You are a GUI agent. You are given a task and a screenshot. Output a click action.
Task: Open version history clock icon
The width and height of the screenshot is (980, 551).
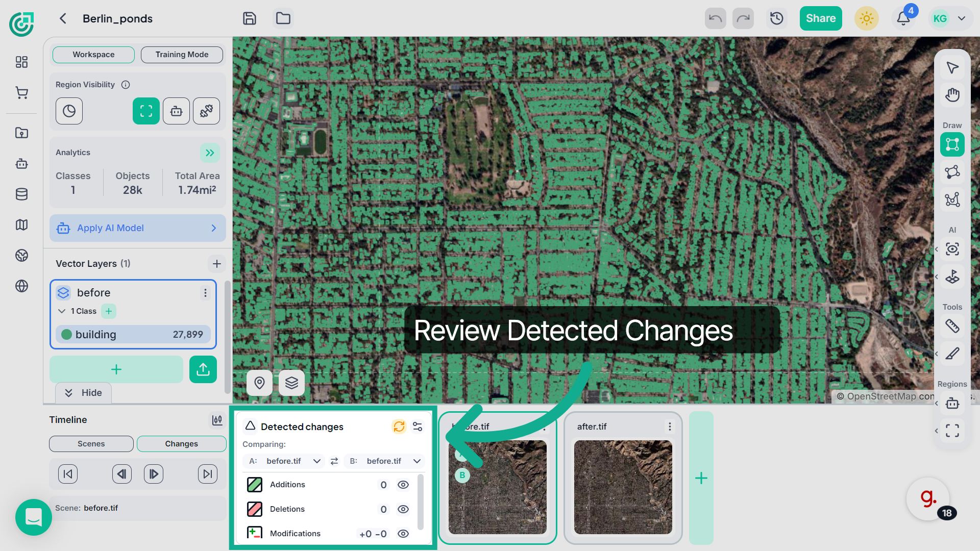tap(776, 18)
